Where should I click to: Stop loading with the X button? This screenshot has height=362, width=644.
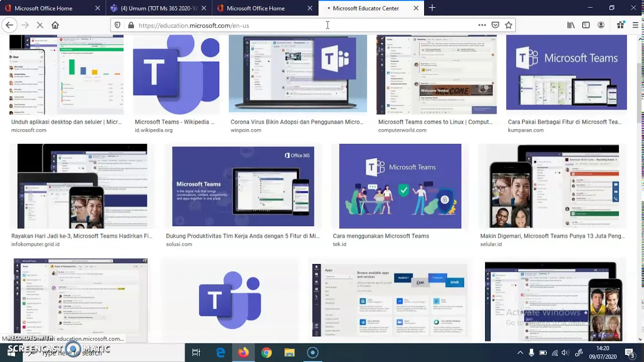pos(40,25)
